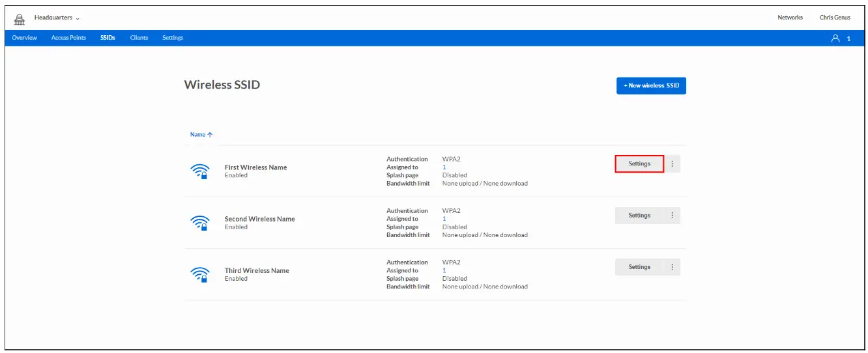Open three-dot menu for First Wireless Name

click(x=672, y=164)
